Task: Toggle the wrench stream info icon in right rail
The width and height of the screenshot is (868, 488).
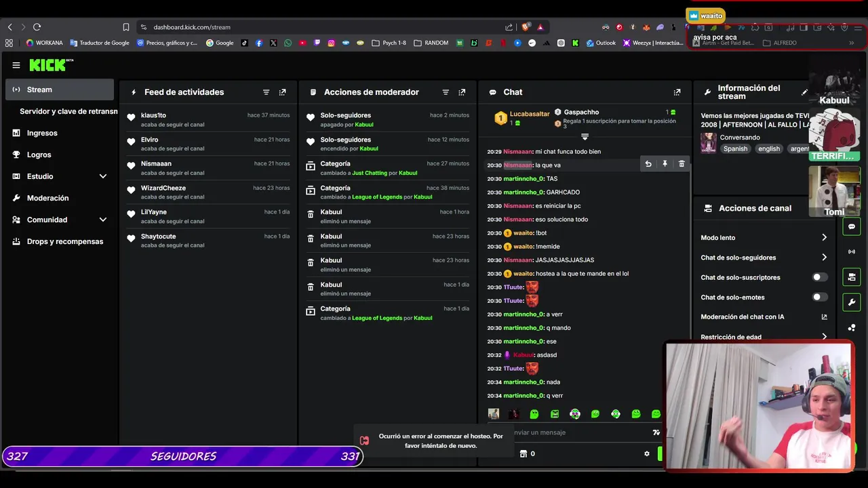Action: pyautogui.click(x=852, y=302)
